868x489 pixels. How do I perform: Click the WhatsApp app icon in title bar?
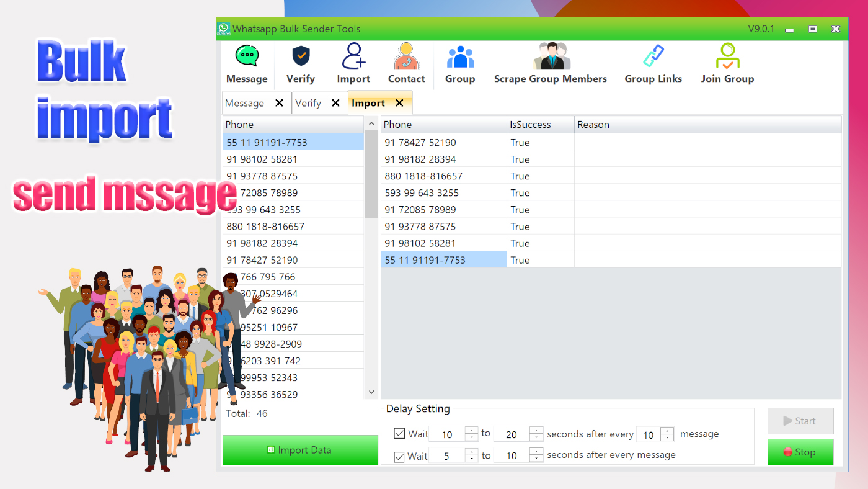coord(224,29)
